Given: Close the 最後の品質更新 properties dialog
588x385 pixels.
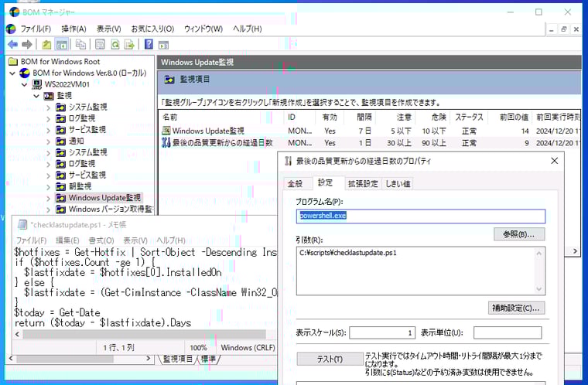Looking at the screenshot, I should tap(555, 161).
